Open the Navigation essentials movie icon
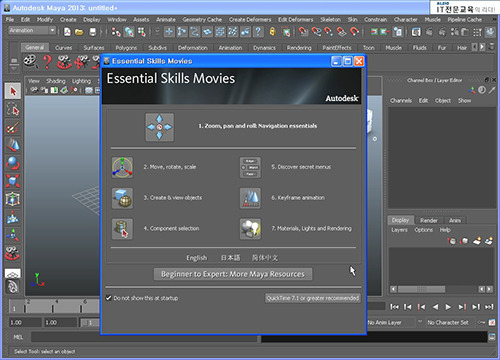500x360 pixels. point(159,127)
